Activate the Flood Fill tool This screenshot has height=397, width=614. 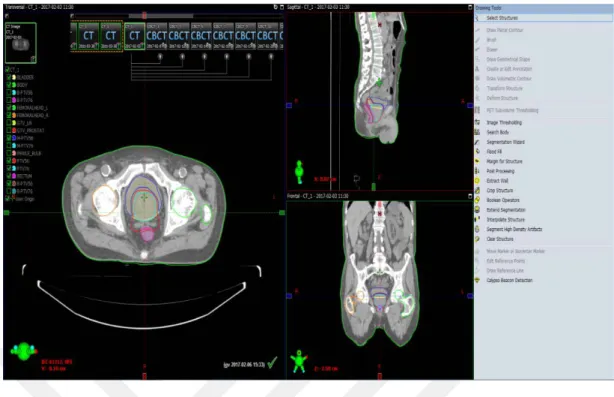(x=494, y=152)
